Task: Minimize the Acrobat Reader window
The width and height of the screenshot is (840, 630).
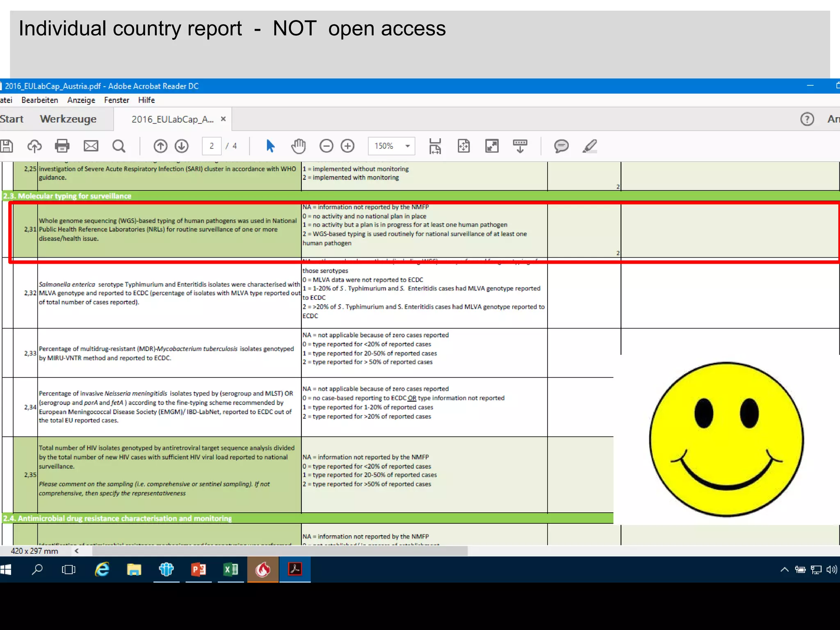Action: [x=810, y=86]
